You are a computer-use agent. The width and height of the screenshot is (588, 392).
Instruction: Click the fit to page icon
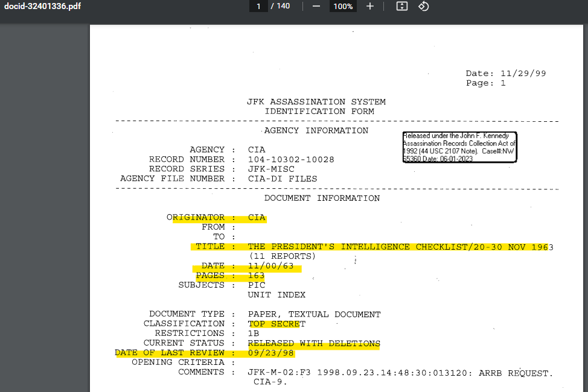[401, 7]
